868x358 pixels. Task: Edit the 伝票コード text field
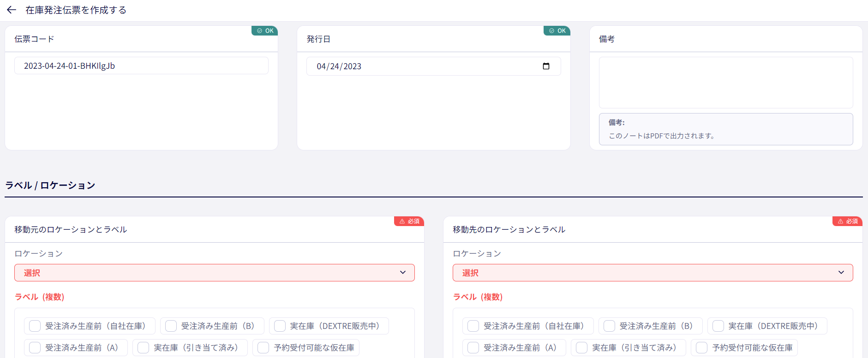(x=141, y=66)
